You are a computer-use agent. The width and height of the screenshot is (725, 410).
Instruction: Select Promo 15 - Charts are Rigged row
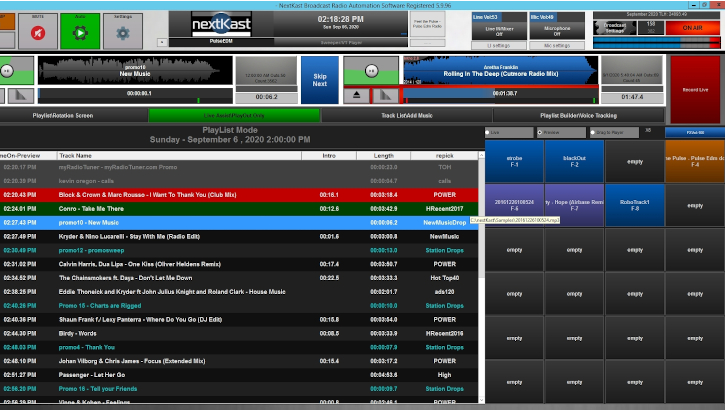[x=239, y=306]
